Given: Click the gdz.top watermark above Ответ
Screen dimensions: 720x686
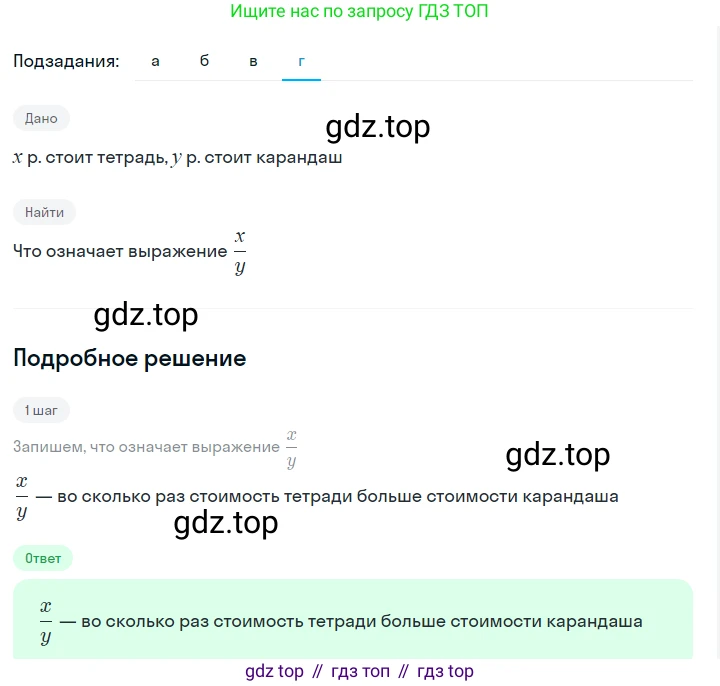Looking at the screenshot, I should (225, 523).
